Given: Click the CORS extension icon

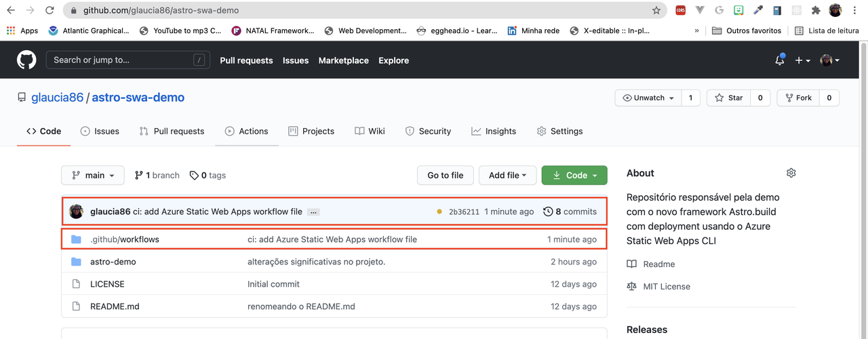Looking at the screenshot, I should pos(680,11).
